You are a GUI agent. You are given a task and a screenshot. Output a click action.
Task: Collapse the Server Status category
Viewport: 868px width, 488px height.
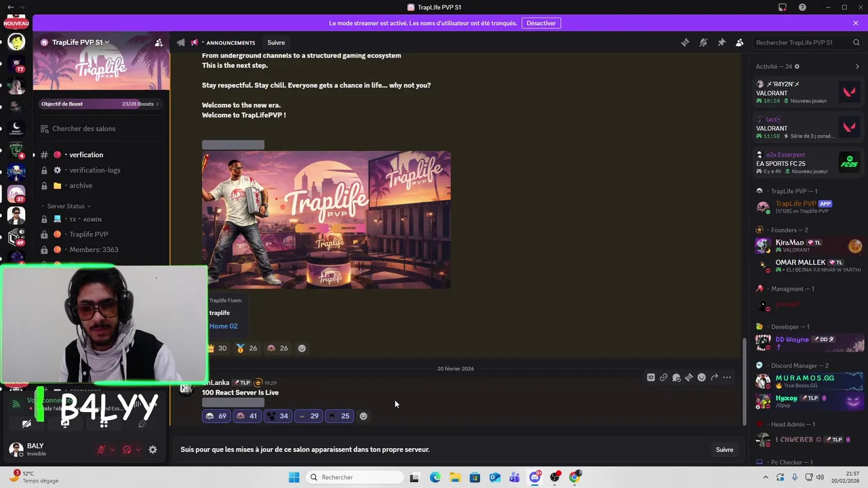pyautogui.click(x=67, y=206)
